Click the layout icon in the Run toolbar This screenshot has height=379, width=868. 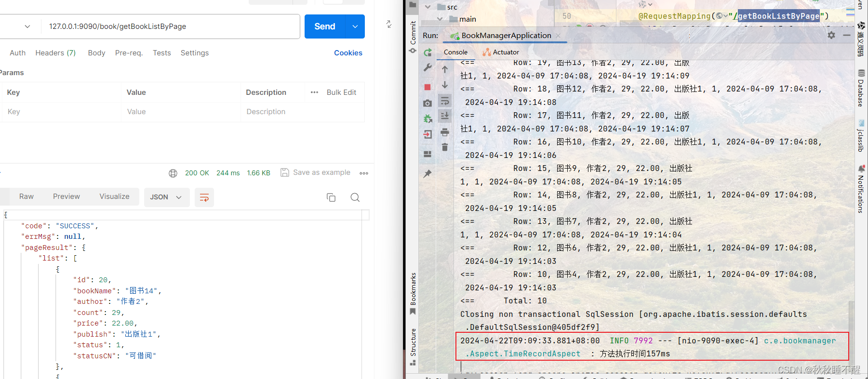[x=427, y=154]
